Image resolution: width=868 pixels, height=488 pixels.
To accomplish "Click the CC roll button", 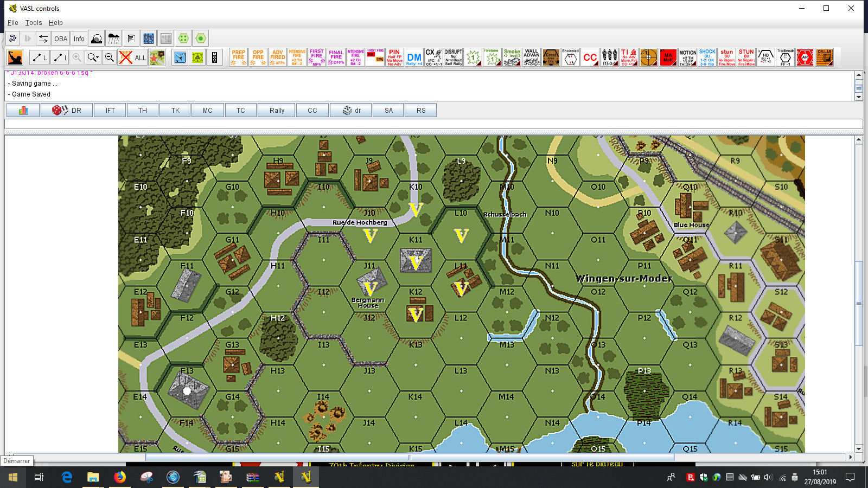I will tap(312, 111).
